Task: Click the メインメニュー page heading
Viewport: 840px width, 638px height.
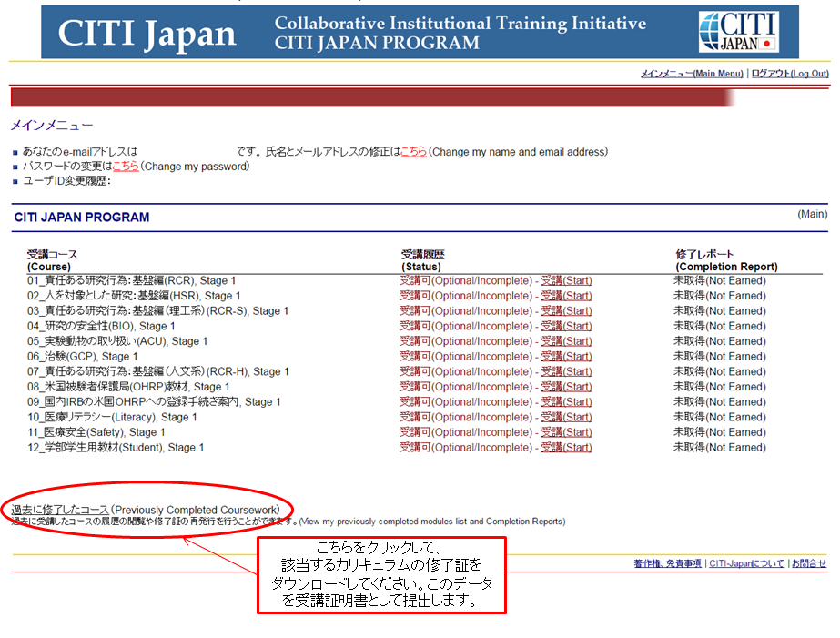Action: [52, 126]
